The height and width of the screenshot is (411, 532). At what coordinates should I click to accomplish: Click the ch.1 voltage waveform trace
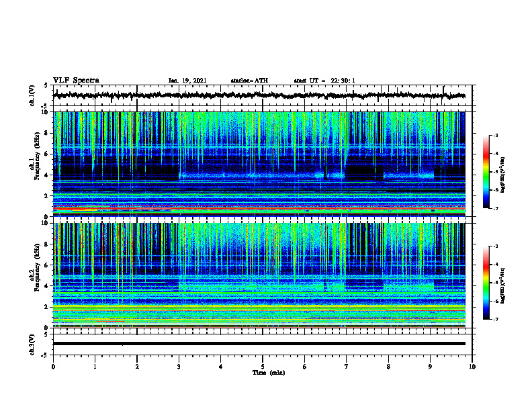coord(259,95)
